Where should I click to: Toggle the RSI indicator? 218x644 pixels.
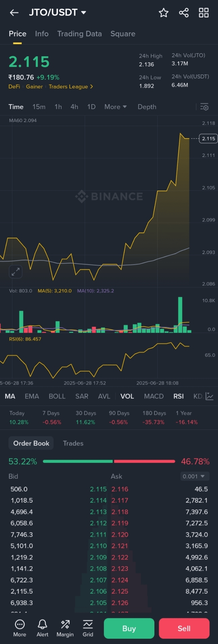(x=178, y=396)
